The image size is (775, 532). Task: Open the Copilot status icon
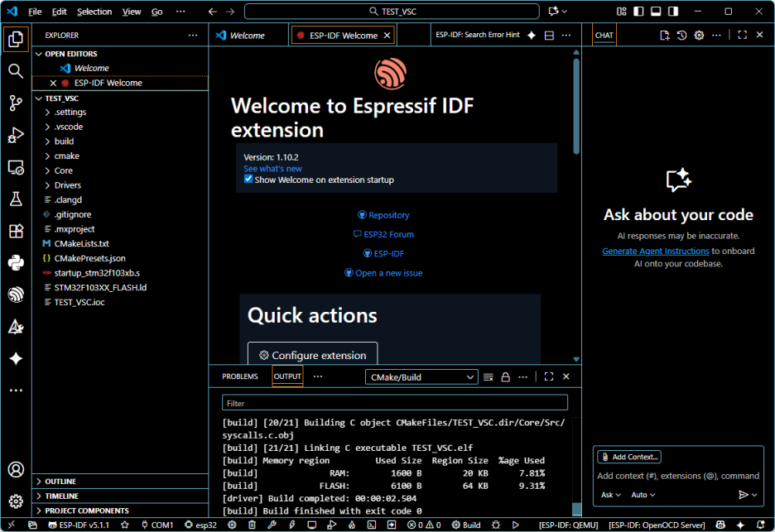click(x=720, y=525)
